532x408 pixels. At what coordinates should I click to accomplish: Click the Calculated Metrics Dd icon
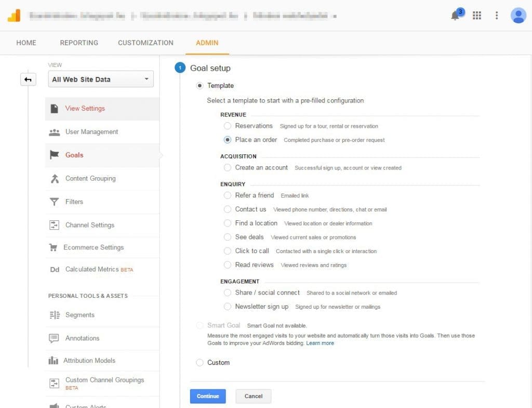(x=55, y=270)
